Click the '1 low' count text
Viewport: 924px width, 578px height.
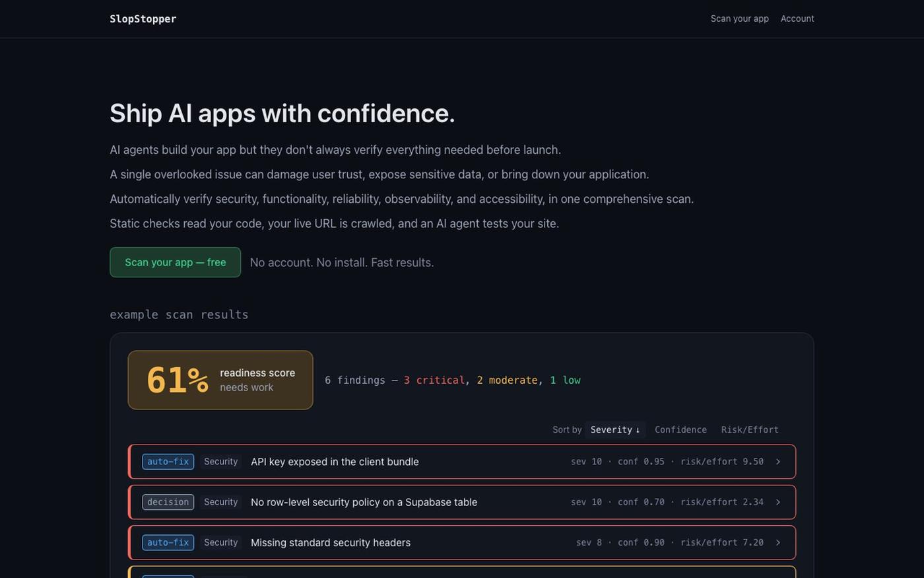click(x=565, y=380)
